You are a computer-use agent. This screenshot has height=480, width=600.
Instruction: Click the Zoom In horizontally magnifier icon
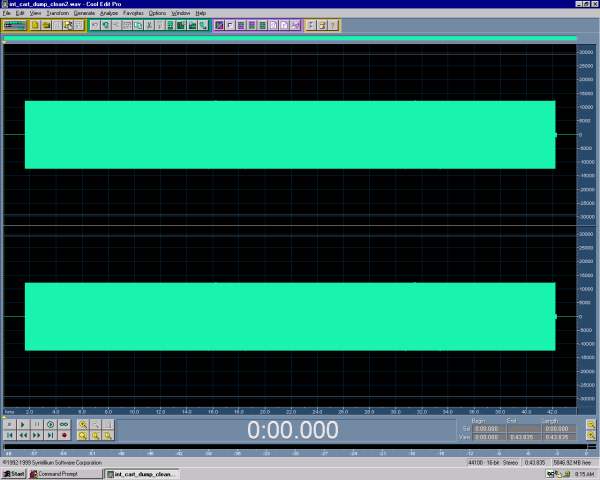pyautogui.click(x=83, y=424)
